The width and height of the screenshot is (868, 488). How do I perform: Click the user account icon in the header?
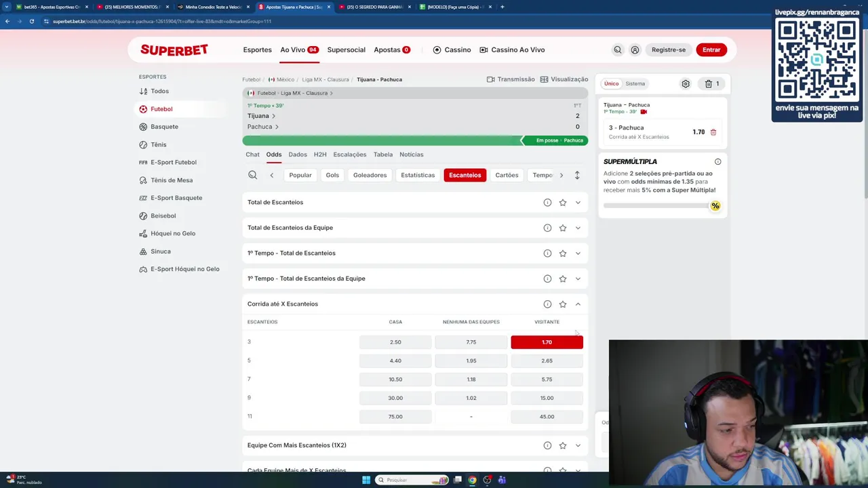point(635,49)
